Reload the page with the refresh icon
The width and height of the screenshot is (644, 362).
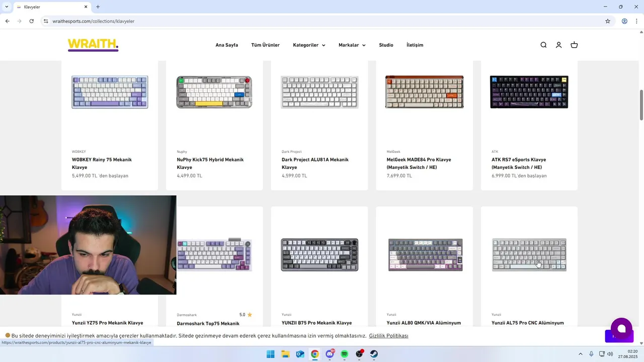click(x=31, y=21)
